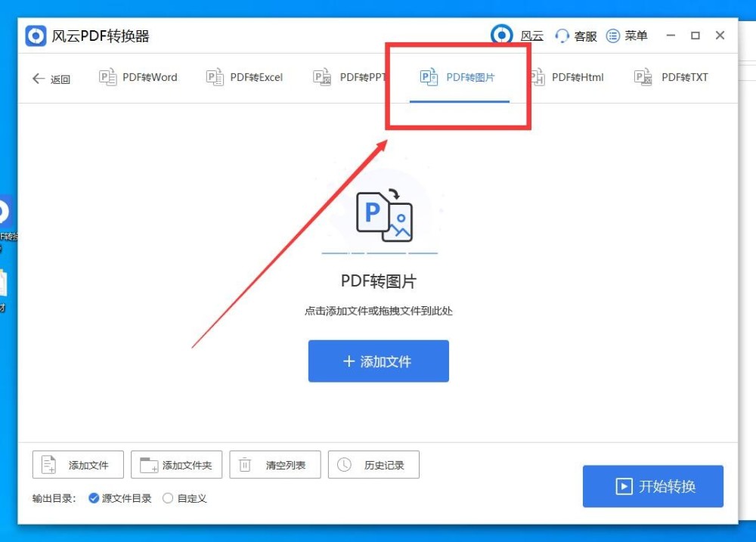Open the 菜单 list icon
This screenshot has height=542, width=756.
[613, 36]
